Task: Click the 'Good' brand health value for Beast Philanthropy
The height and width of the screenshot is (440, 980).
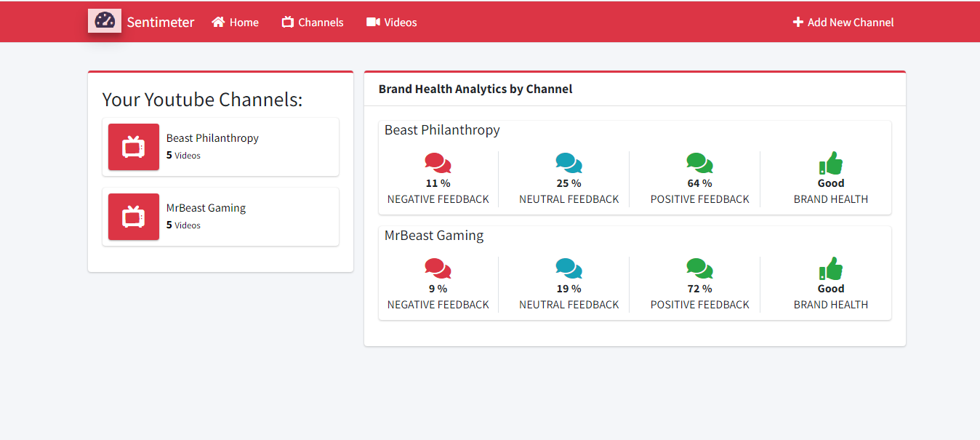Action: (x=831, y=183)
